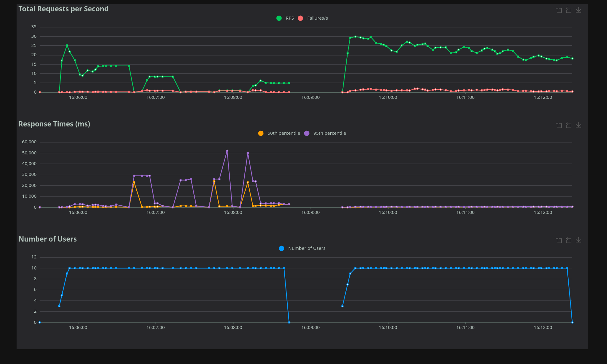Screen dimensions: 607x364
Task: Click purple 95th percentile legend dot
Action: [307, 133]
